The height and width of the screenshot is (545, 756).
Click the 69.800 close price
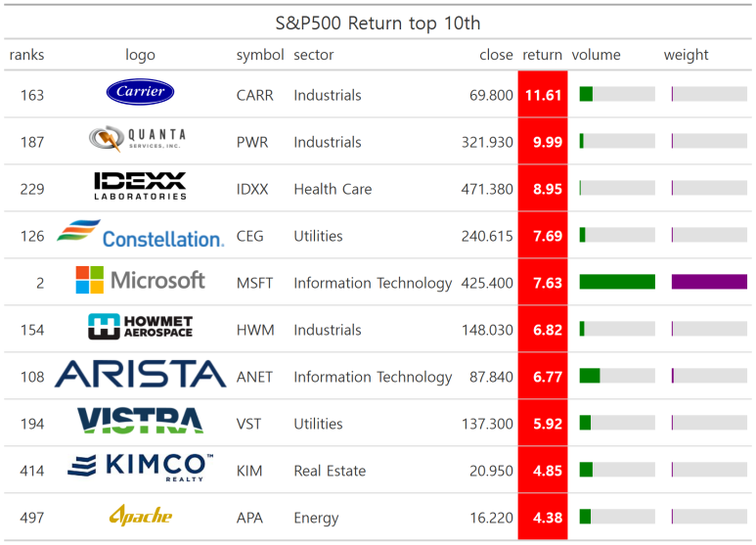click(x=491, y=95)
